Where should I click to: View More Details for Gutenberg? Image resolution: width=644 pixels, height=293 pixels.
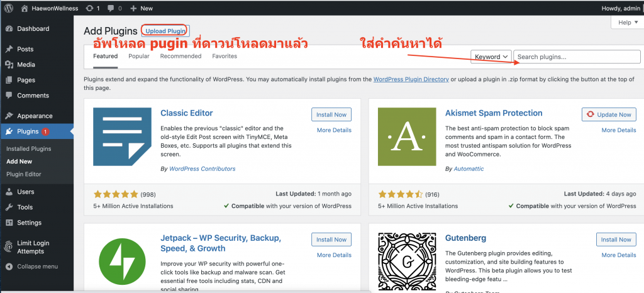[x=619, y=255]
